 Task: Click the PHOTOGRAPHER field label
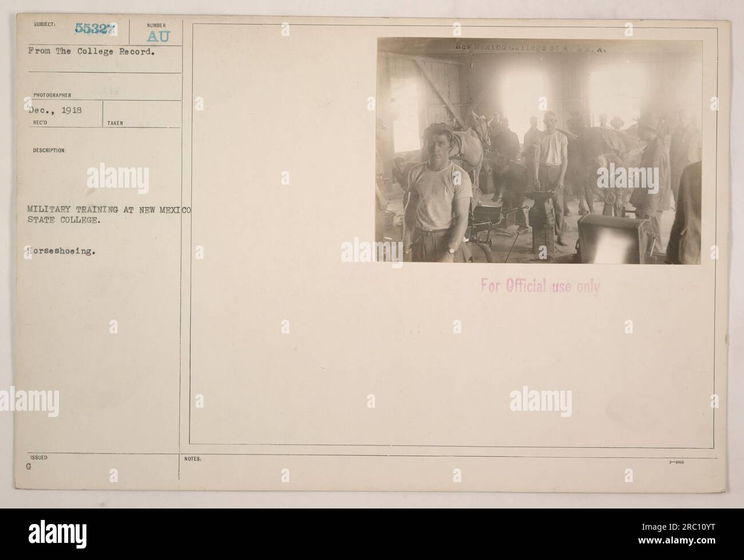tap(49, 97)
